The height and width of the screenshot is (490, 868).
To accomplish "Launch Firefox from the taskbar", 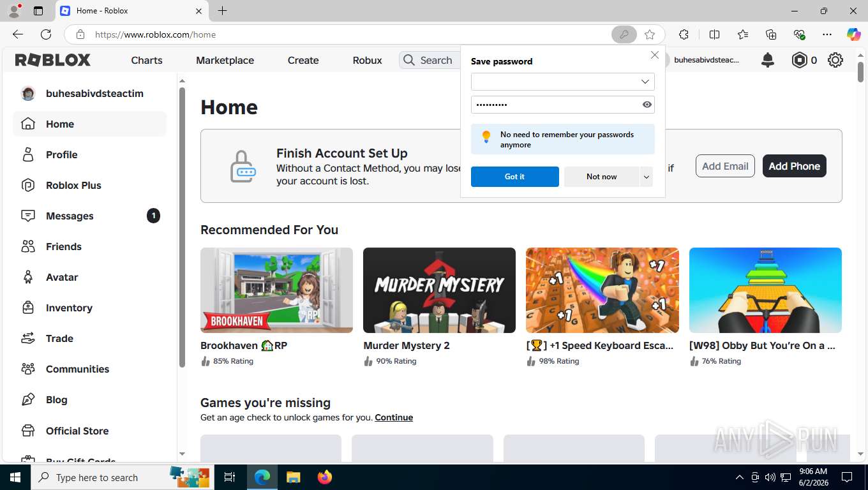I will click(325, 477).
